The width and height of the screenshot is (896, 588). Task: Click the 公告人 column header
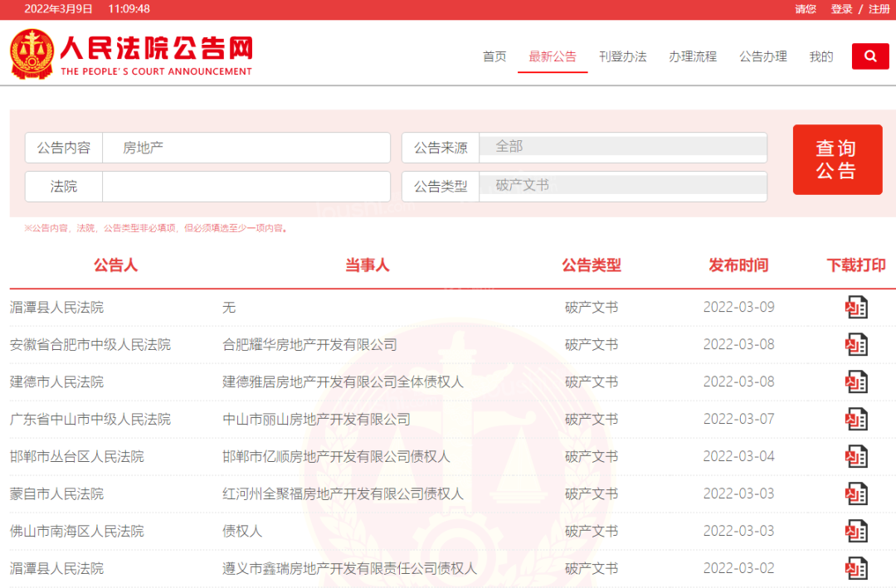pyautogui.click(x=116, y=265)
